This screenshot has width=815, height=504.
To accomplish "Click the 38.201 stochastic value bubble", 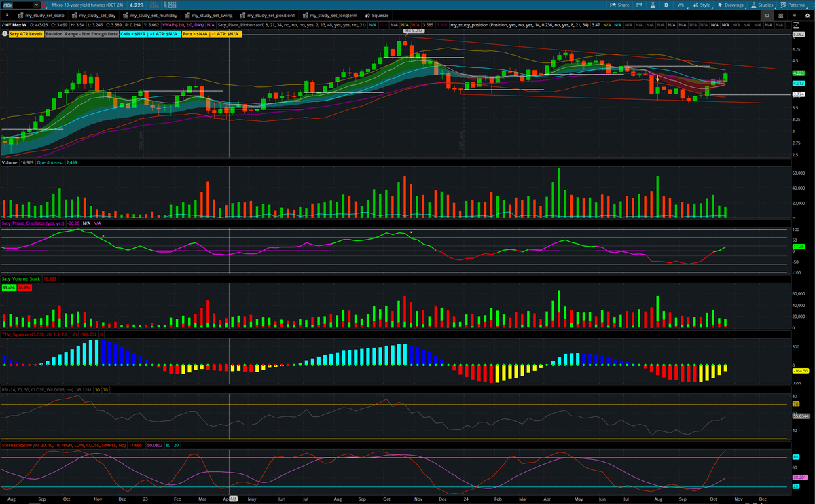I will 799,478.
